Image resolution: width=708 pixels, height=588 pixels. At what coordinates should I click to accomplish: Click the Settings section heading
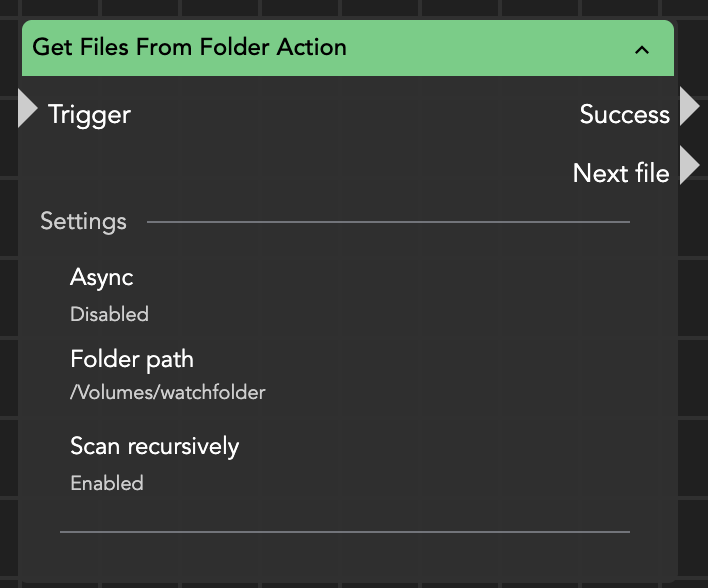pyautogui.click(x=83, y=221)
